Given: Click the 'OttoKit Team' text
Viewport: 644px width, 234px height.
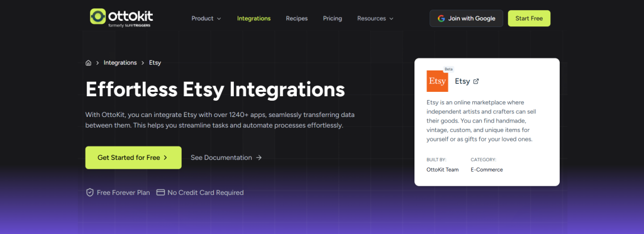Looking at the screenshot, I should point(443,170).
